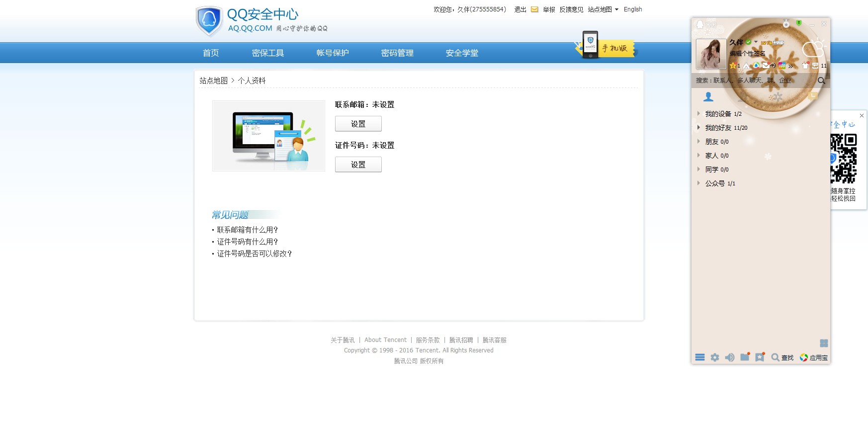Open QQ mailbox icon with 49 unread
Image resolution: width=868 pixels, height=425 pixels.
769,65
